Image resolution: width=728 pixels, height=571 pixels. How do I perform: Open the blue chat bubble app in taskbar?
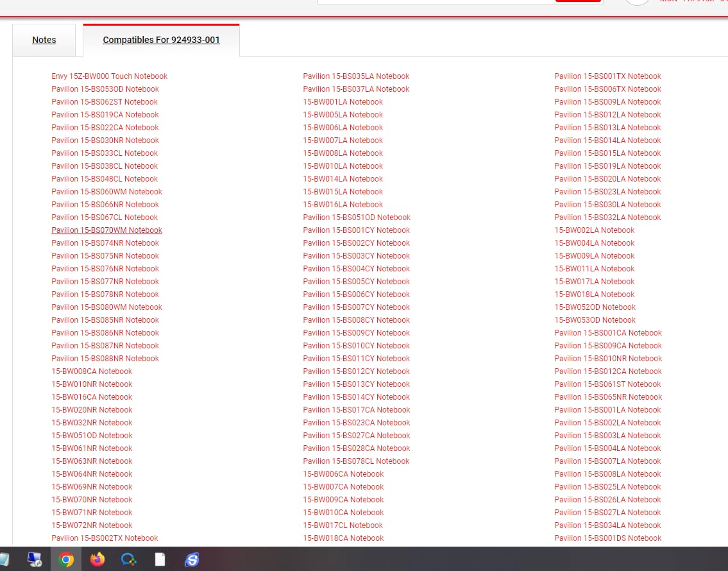click(129, 559)
